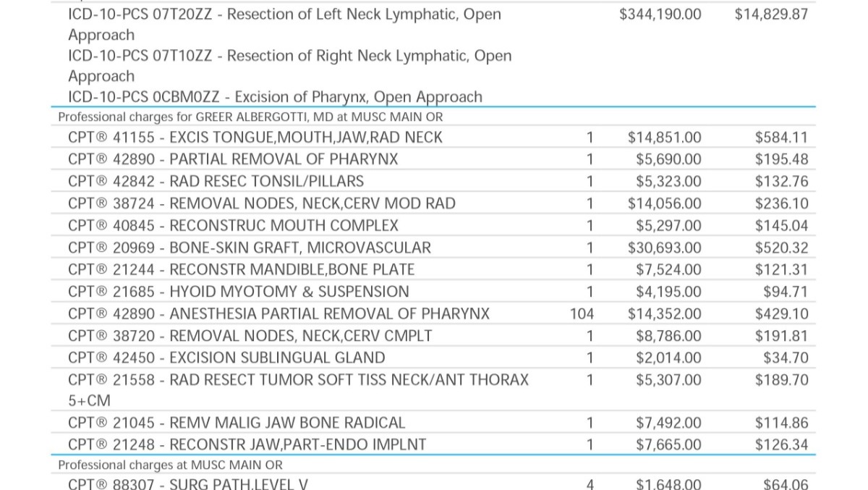Select the CPT 88307 surgical pathology line
Screen dimensions: 868x490
pyautogui.click(x=187, y=484)
